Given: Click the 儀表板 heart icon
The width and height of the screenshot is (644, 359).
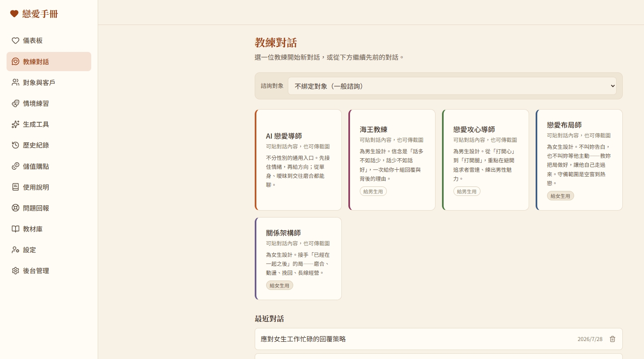Looking at the screenshot, I should [16, 40].
